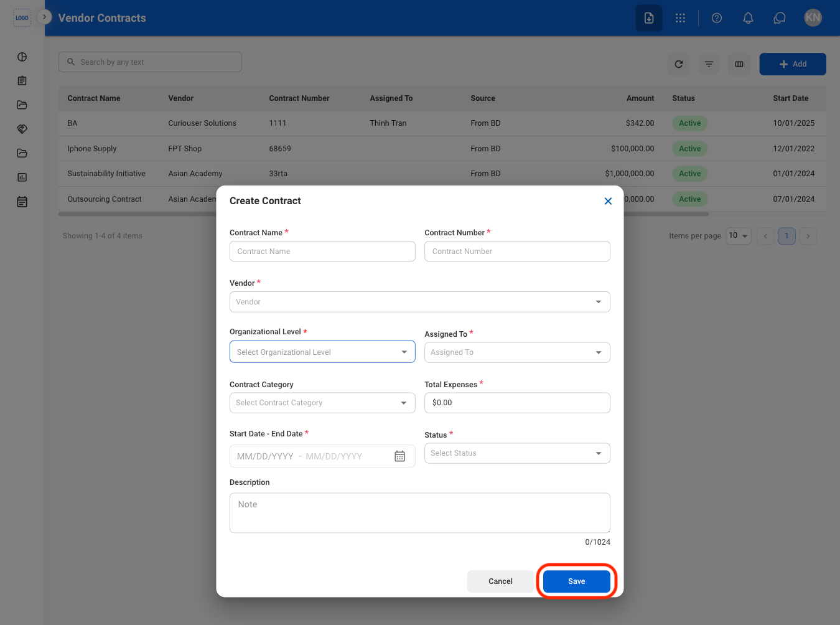The height and width of the screenshot is (625, 840).
Task: Open the calendar date picker icon
Action: tap(399, 456)
